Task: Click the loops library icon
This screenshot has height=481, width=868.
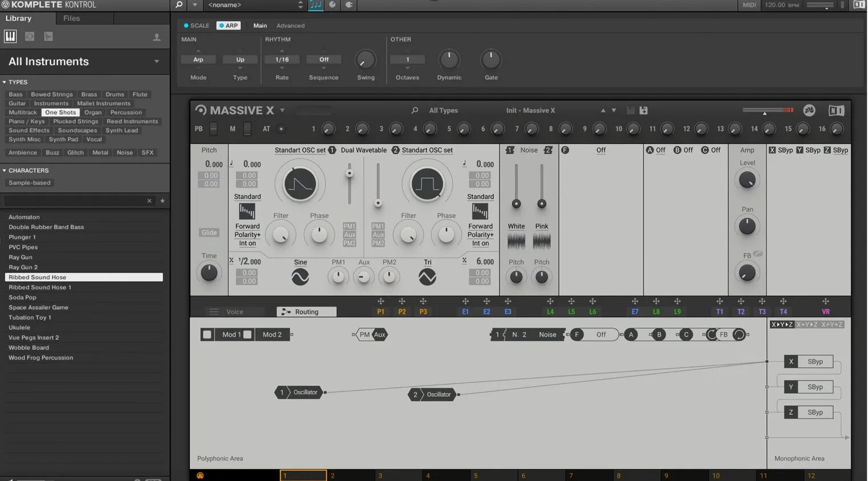Action: click(x=30, y=36)
